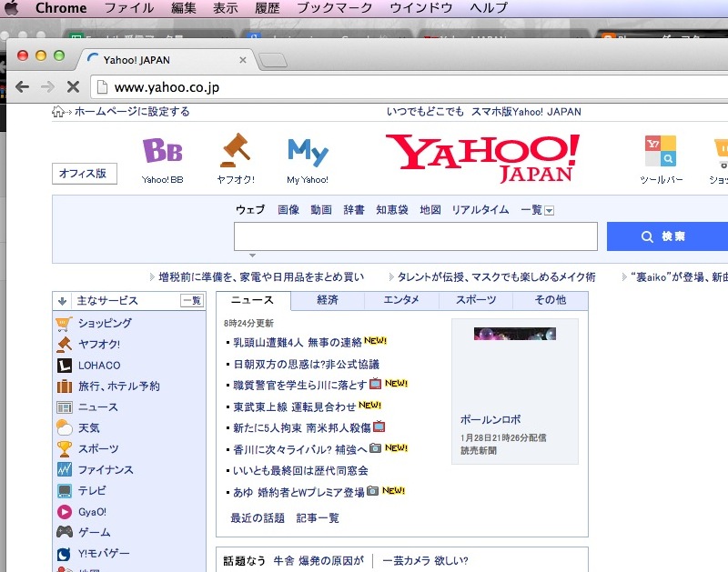Open the ファイル menu

128,8
